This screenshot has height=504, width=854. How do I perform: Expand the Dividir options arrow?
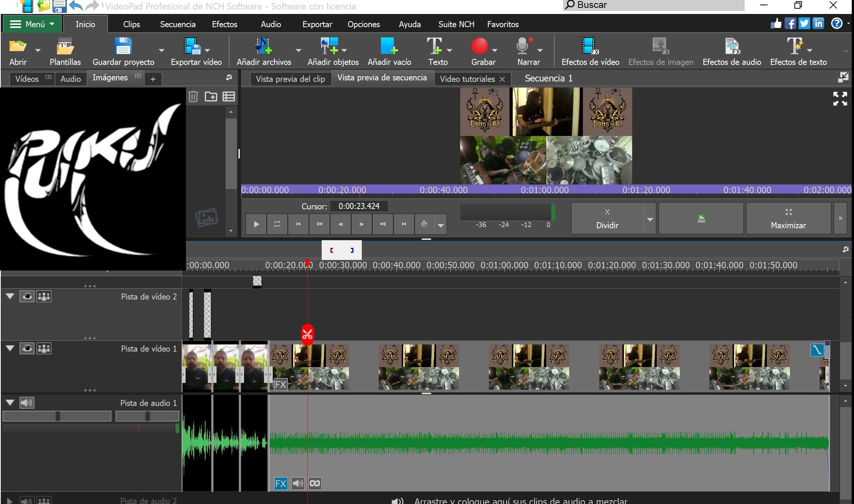650,219
